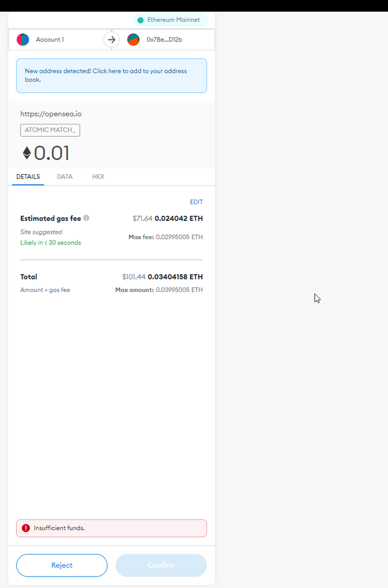Add the new address to address book
This screenshot has height=588, width=388.
[x=111, y=75]
